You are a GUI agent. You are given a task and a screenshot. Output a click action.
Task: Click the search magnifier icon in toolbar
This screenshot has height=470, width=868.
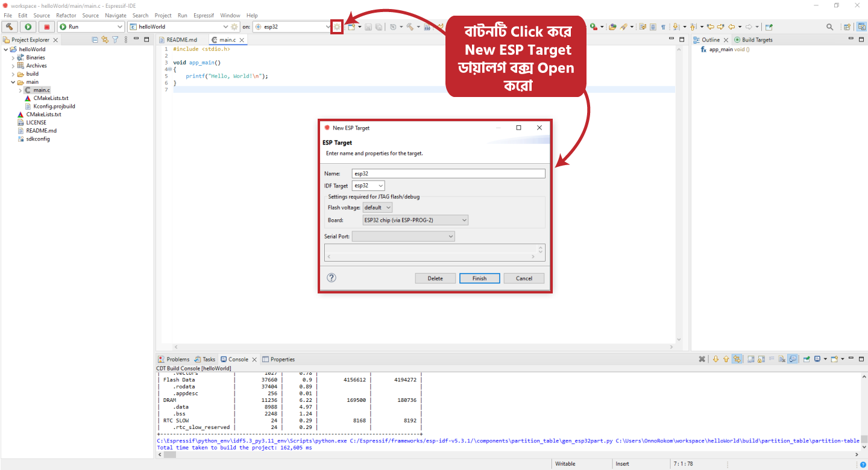pos(830,27)
